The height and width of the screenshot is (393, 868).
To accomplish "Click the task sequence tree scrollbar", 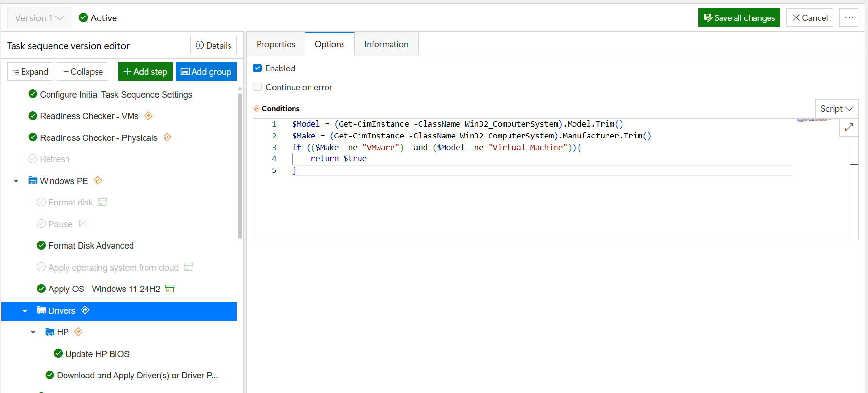I will pyautogui.click(x=240, y=165).
